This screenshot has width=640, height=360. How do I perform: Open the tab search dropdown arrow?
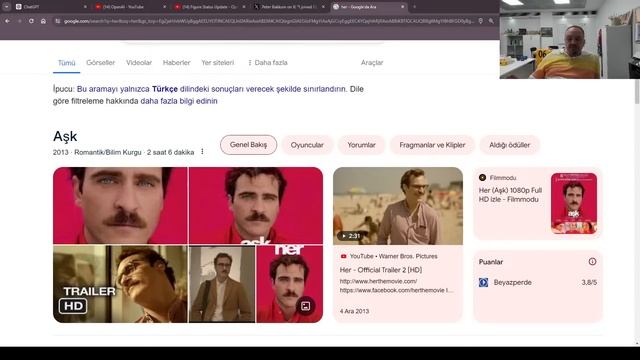click(6, 7)
